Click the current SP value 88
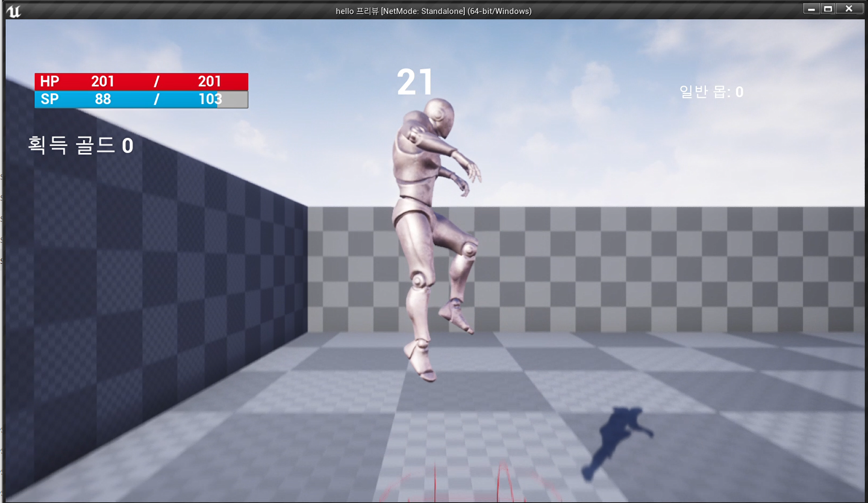This screenshot has height=503, width=868. 102,99
